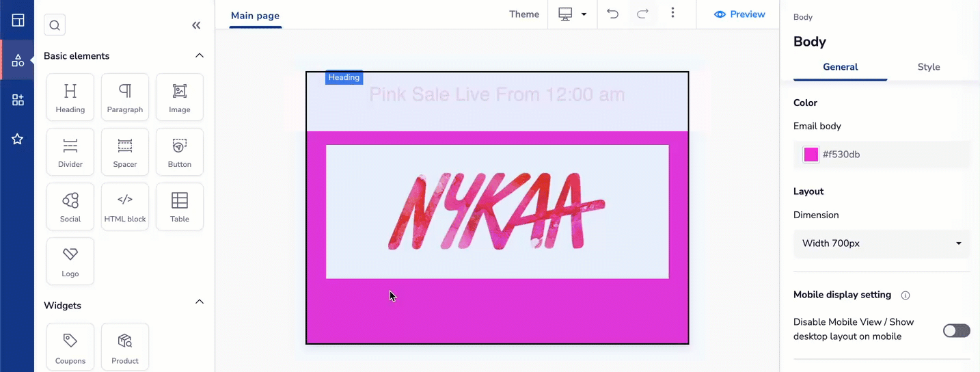This screenshot has height=372, width=980.
Task: Add a Heading element
Action: [x=70, y=97]
